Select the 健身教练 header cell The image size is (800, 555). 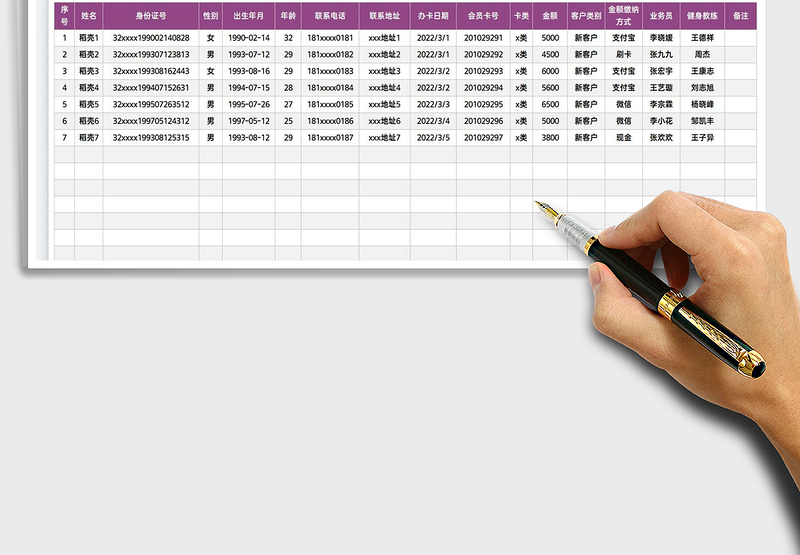point(702,16)
